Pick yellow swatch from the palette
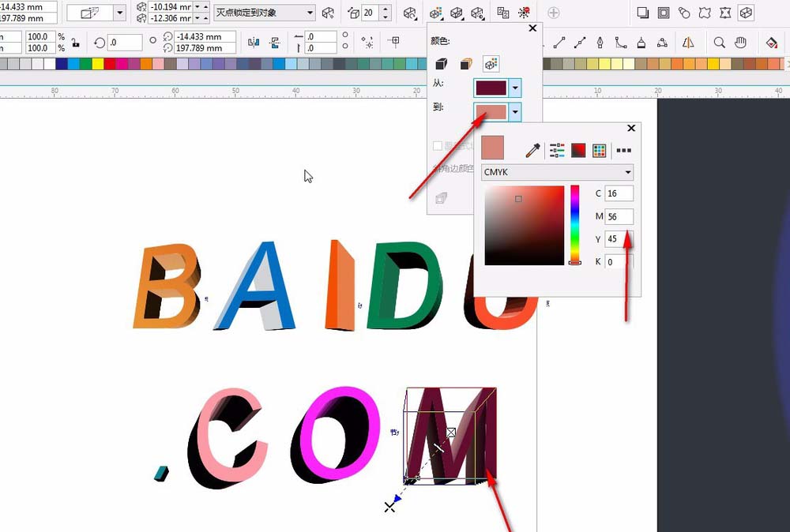 coord(98,64)
